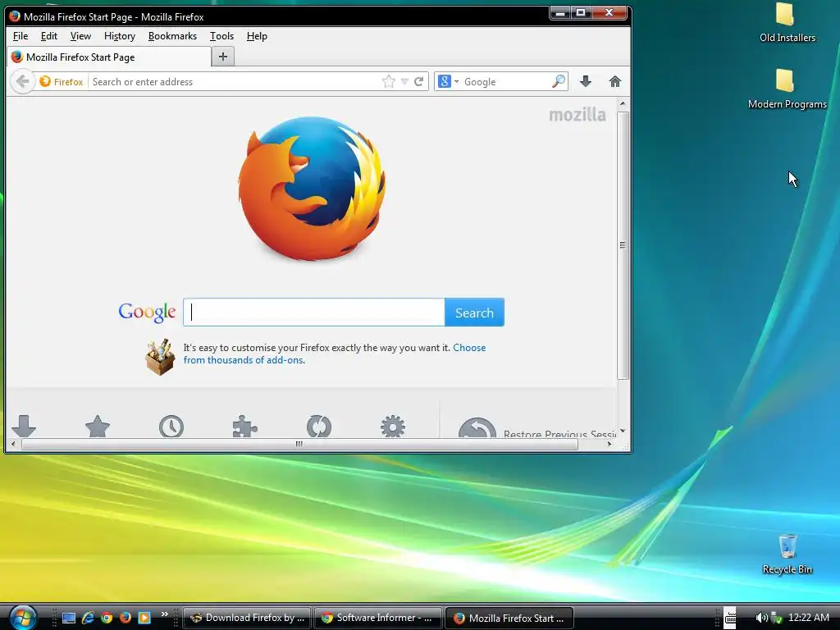Image resolution: width=840 pixels, height=630 pixels.
Task: Open the View menu
Action: 80,36
